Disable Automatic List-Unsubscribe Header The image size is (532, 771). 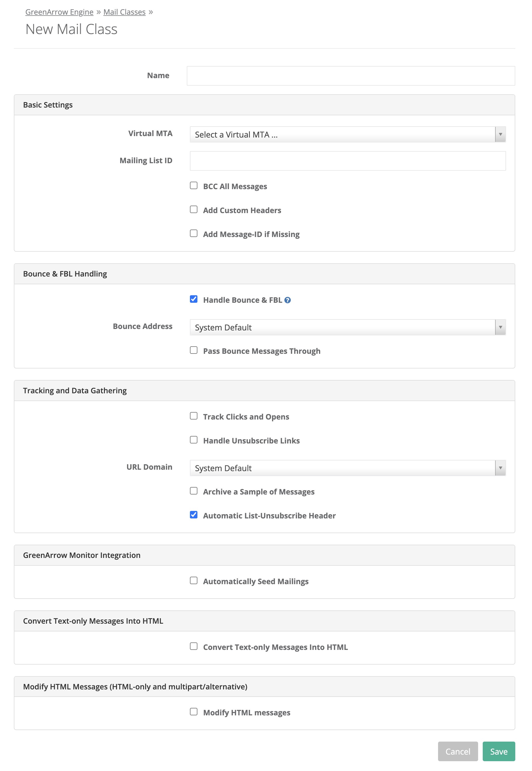[x=194, y=515]
